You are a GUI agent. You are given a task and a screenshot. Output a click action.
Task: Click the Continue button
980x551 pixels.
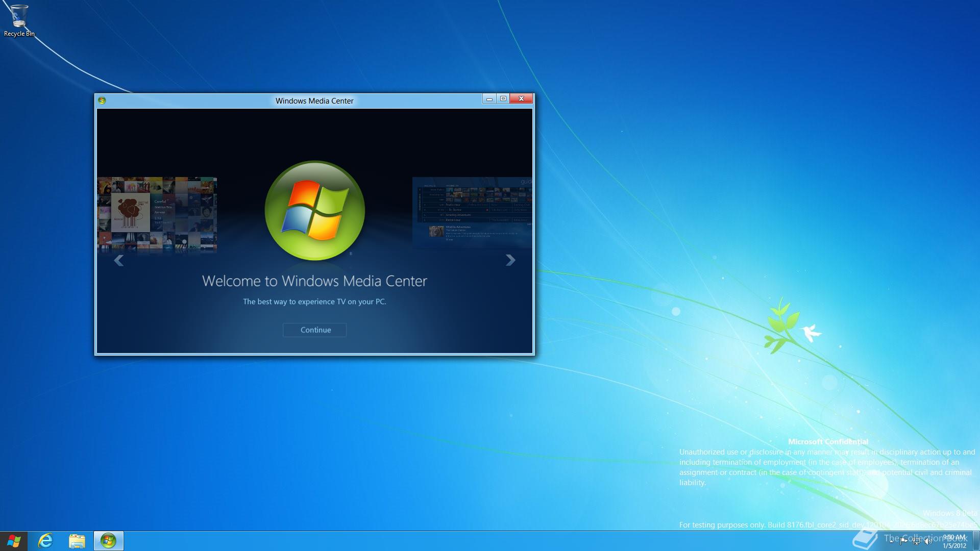pos(315,330)
